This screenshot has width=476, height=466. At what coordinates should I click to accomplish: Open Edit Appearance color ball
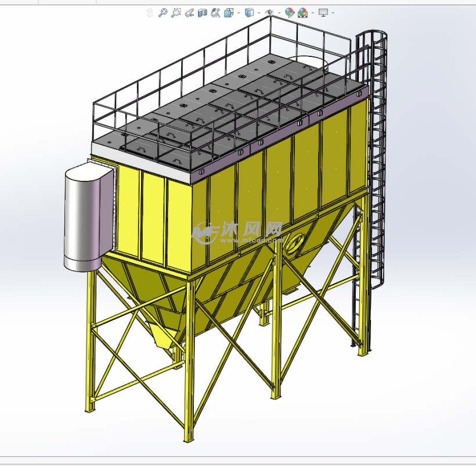coord(290,12)
